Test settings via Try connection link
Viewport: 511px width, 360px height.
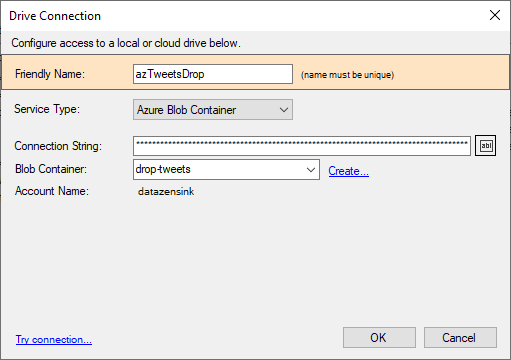[54, 339]
